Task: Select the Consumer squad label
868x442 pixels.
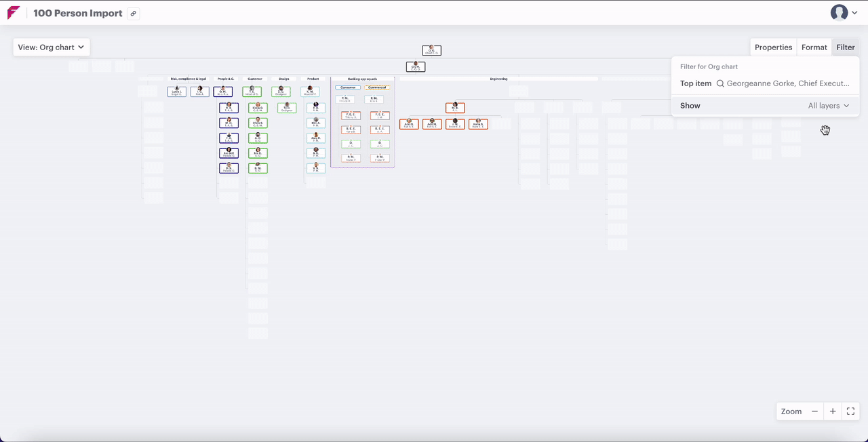Action: coord(348,87)
